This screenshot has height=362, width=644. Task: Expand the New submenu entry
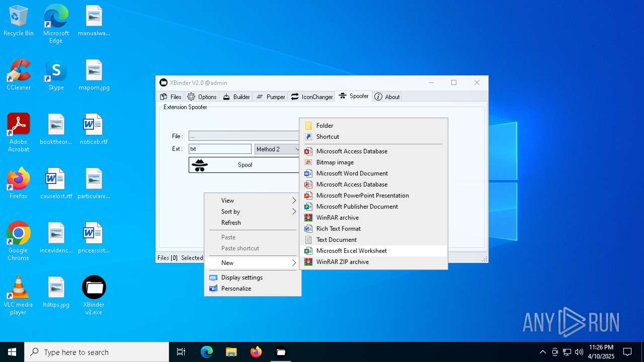point(253,262)
